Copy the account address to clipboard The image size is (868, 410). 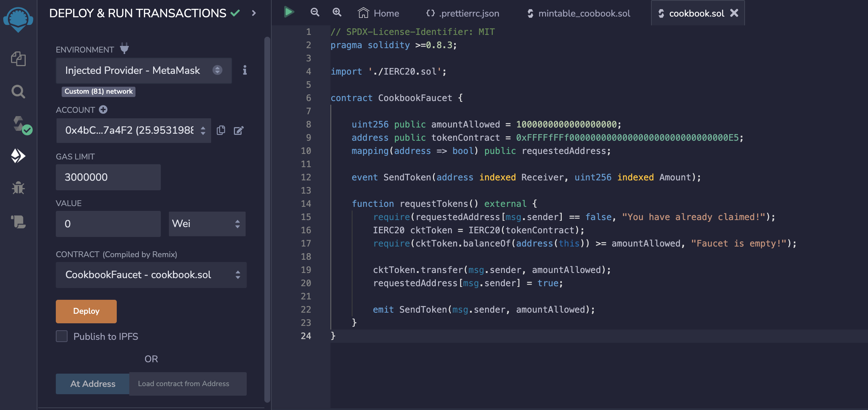(x=221, y=130)
